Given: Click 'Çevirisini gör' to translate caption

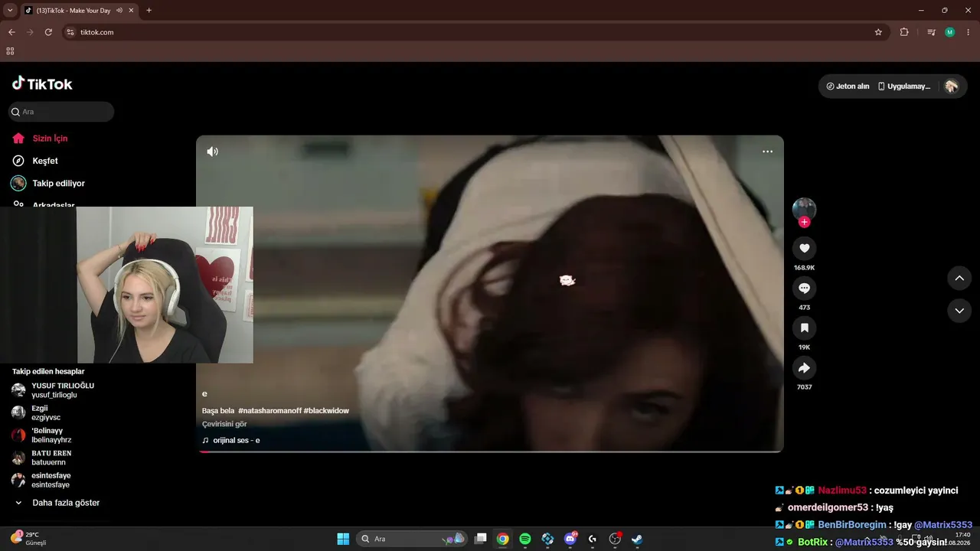Looking at the screenshot, I should 224,424.
